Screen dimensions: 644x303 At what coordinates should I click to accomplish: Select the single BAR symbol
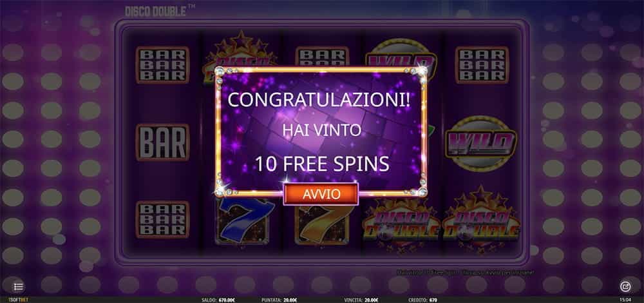click(162, 142)
